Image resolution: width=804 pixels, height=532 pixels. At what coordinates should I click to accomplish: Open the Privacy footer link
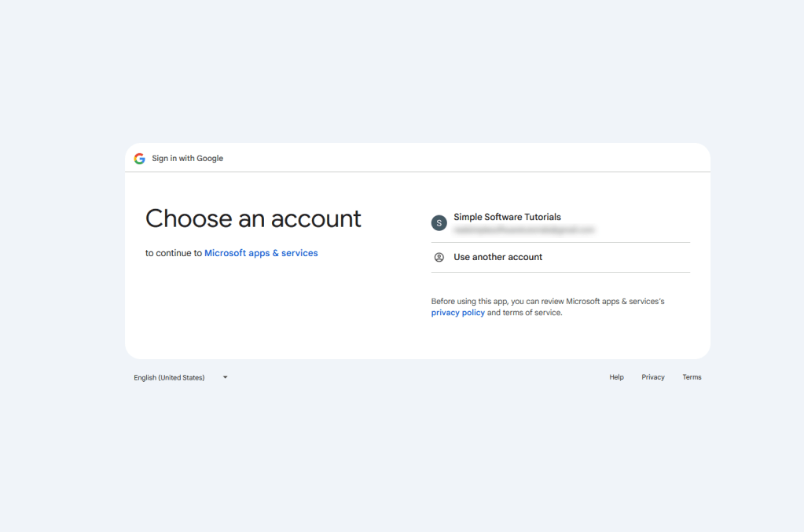point(652,377)
